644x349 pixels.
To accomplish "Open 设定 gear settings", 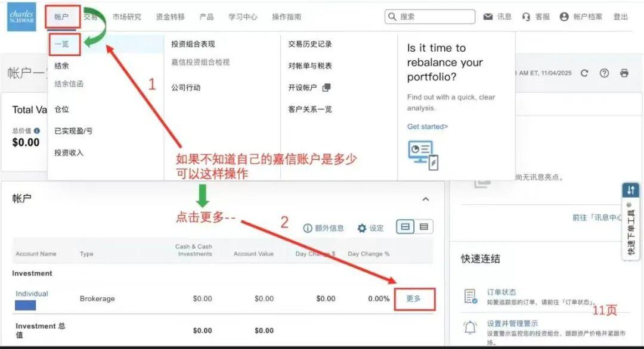I will coord(371,228).
